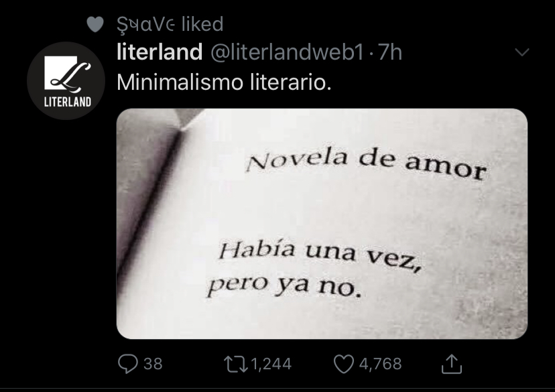555x392 pixels.
Task: Tap the share upload arrow icon
Action: point(452,364)
